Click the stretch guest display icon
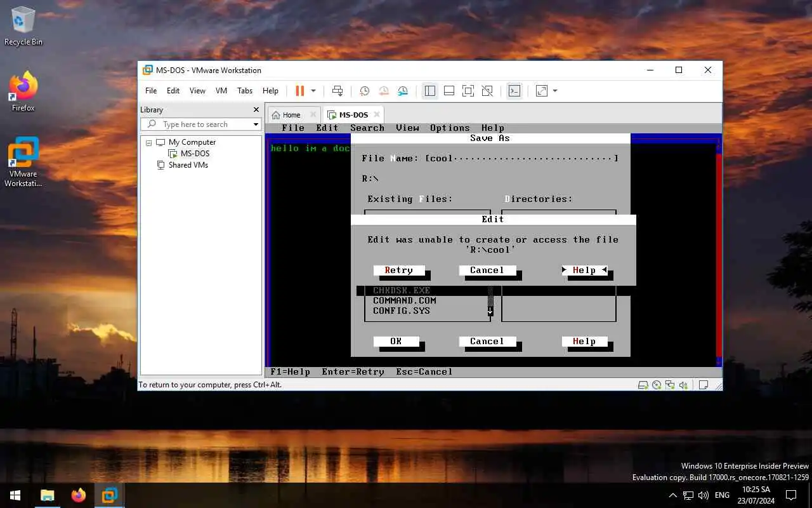The width and height of the screenshot is (812, 508). [542, 91]
